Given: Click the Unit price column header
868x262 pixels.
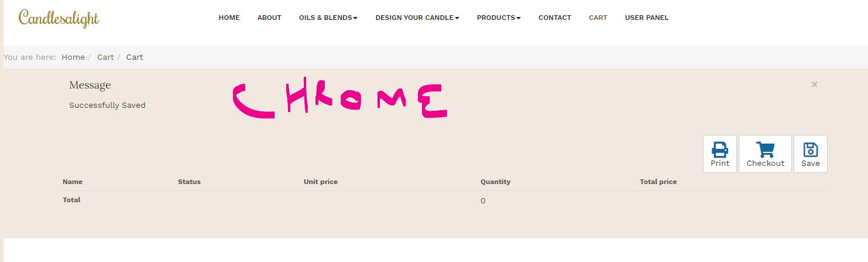Looking at the screenshot, I should tap(320, 182).
